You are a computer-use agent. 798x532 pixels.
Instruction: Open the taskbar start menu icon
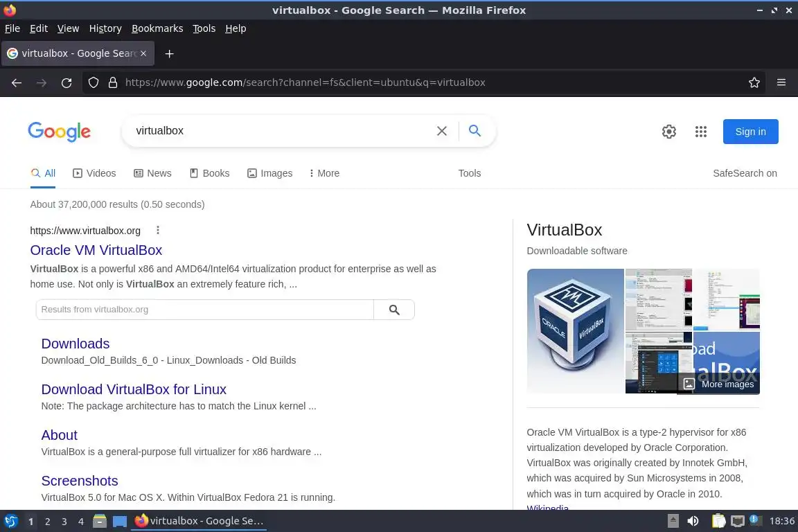pyautogui.click(x=10, y=521)
